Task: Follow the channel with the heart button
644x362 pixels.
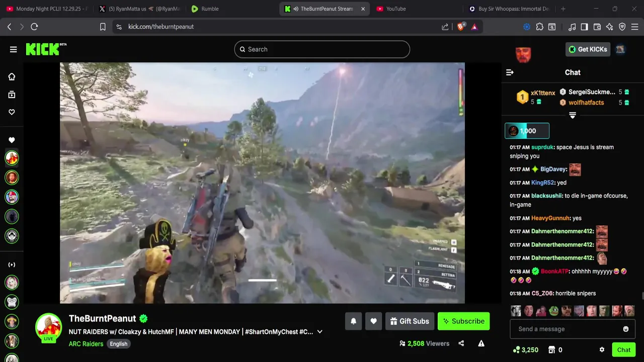Action: click(373, 321)
